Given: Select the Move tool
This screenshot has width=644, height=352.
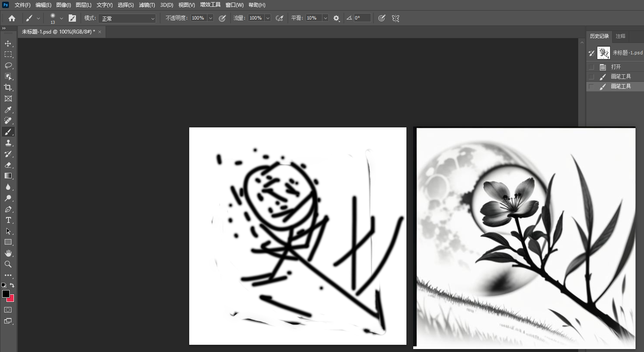Looking at the screenshot, I should point(8,43).
